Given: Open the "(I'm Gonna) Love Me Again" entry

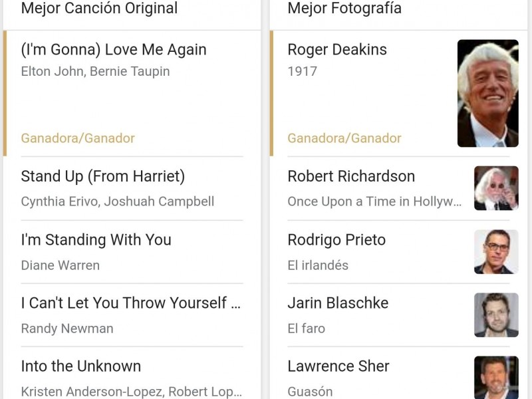Looking at the screenshot, I should (x=114, y=50).
